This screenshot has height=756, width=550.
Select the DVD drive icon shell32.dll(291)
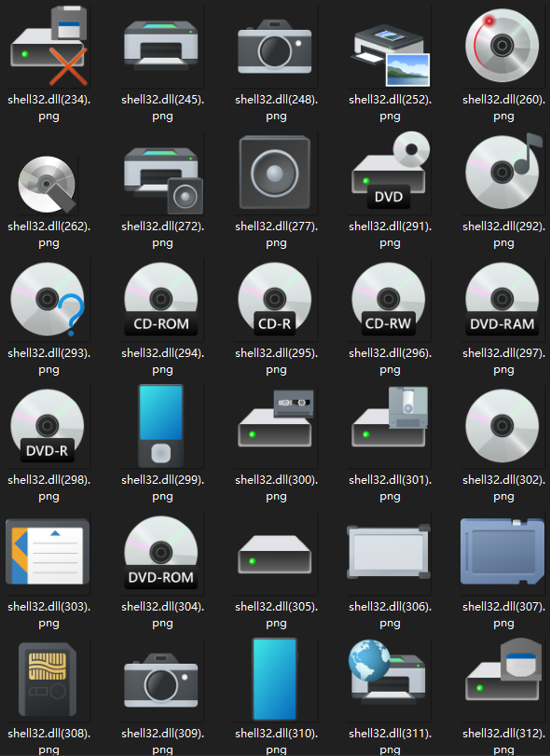point(391,171)
